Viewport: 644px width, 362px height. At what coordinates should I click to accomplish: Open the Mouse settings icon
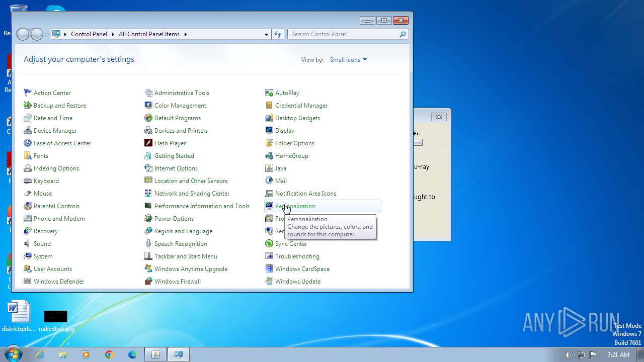pyautogui.click(x=28, y=193)
